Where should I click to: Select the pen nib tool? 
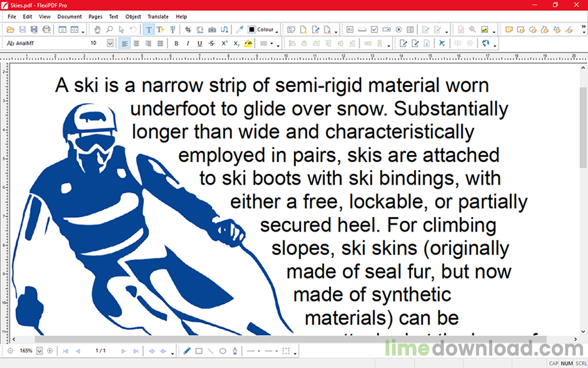click(235, 351)
